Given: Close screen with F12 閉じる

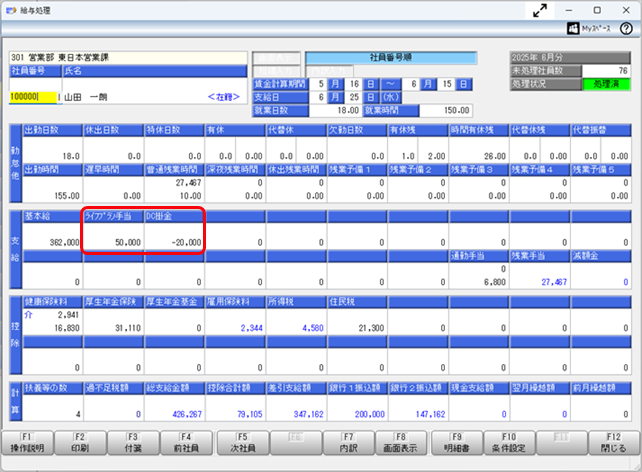Looking at the screenshot, I should point(614,443).
